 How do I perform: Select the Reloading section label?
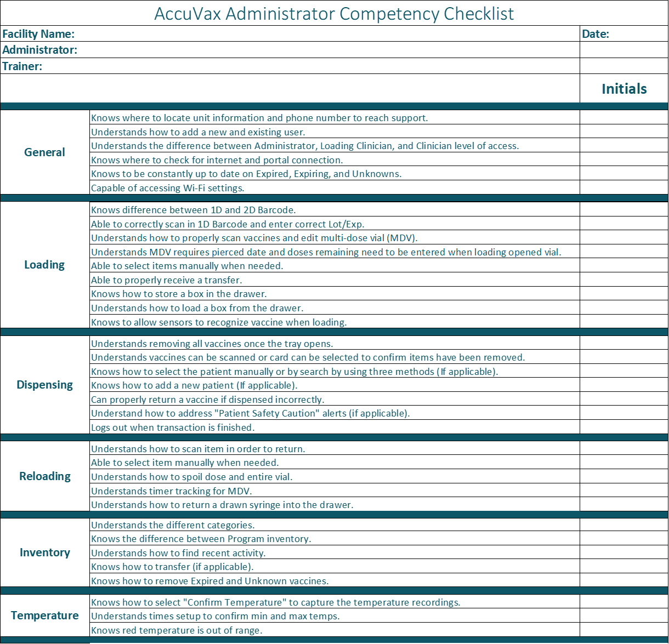click(x=44, y=476)
